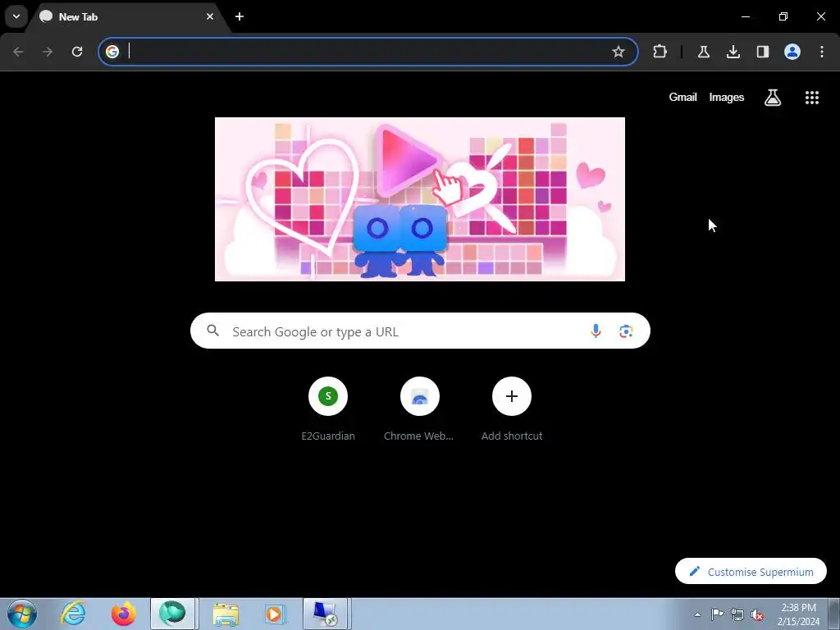Open Chrome Labs flask in toolbar

(x=703, y=52)
